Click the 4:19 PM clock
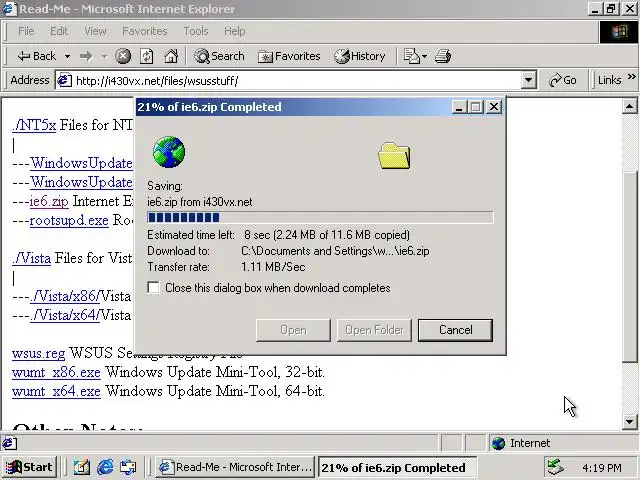Viewport: 640px width, 480px height. [602, 468]
